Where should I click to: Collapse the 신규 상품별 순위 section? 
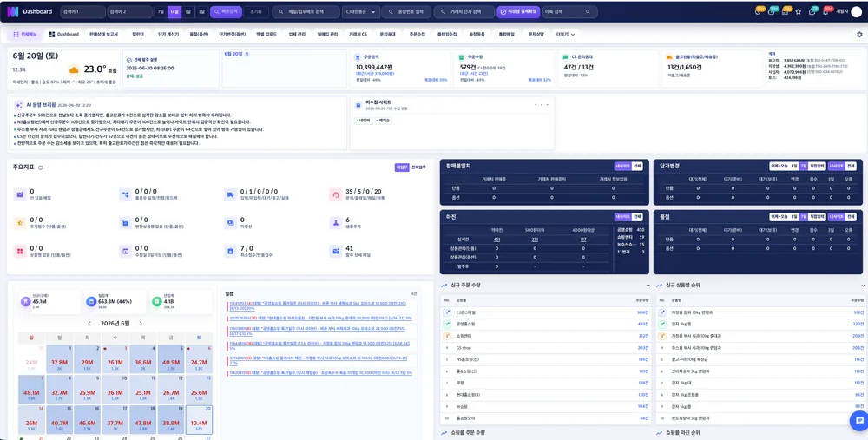863,286
